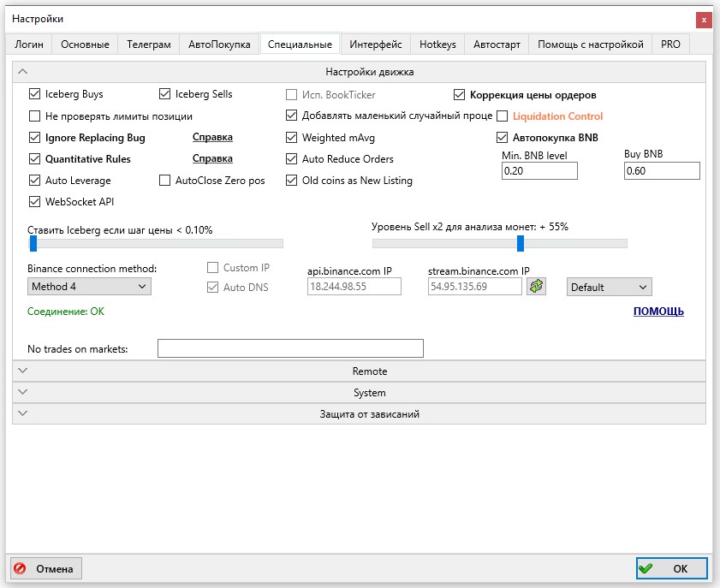Click the Sell x2 level slider handle
720x588 pixels.
(520, 244)
